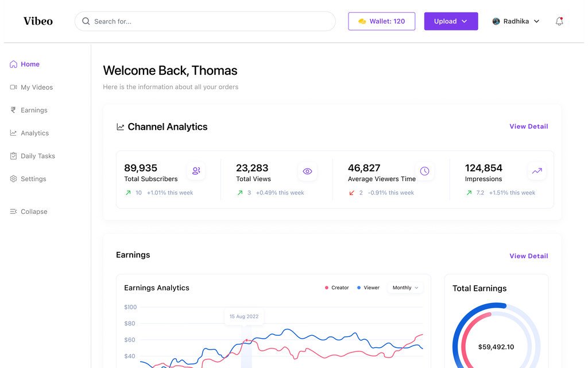The width and height of the screenshot is (588, 368).
Task: Open the Upload dropdown button
Action: click(451, 21)
